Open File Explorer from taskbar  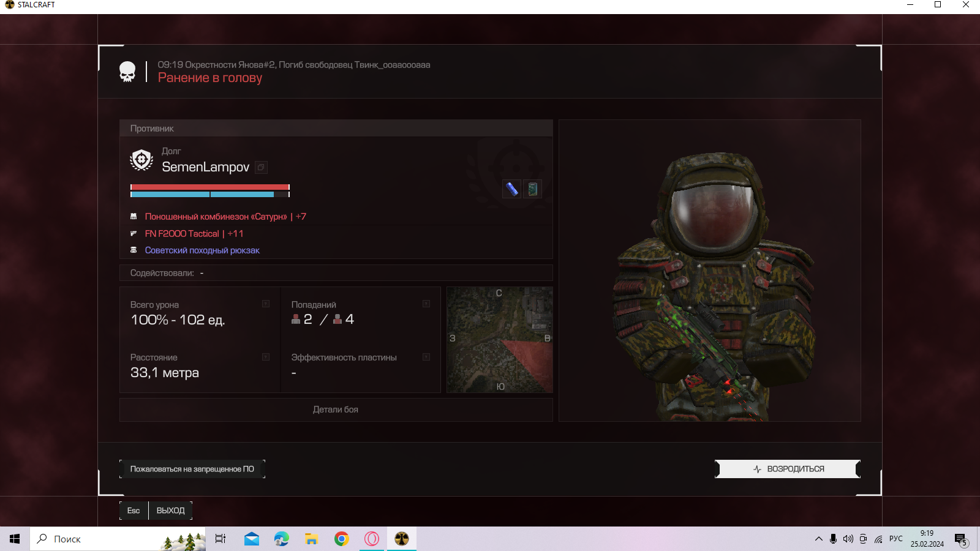[311, 539]
